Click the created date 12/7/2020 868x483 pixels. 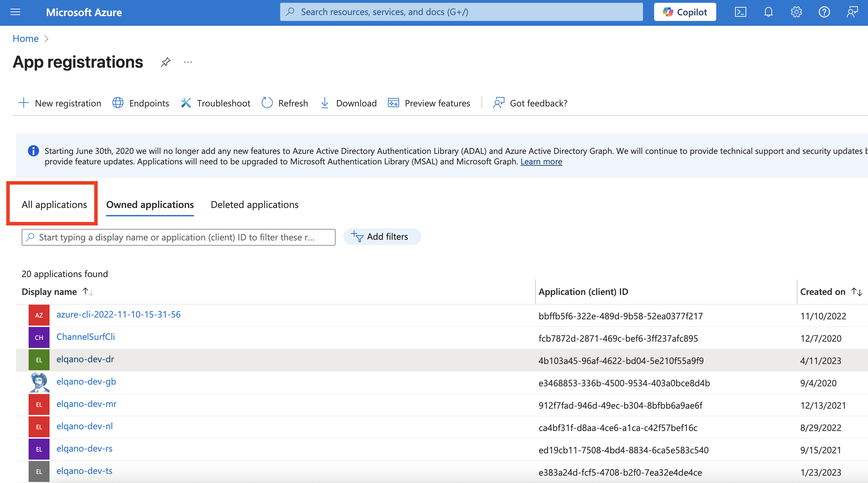(821, 338)
